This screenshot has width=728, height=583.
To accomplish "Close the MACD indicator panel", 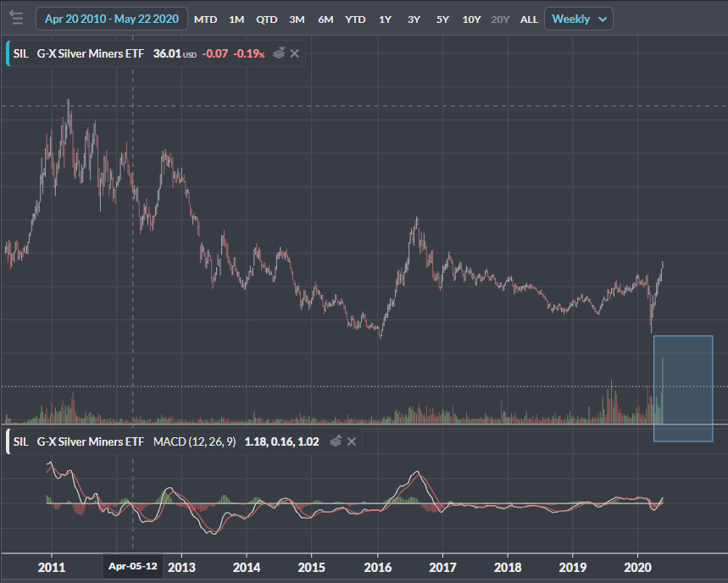I will pyautogui.click(x=352, y=441).
